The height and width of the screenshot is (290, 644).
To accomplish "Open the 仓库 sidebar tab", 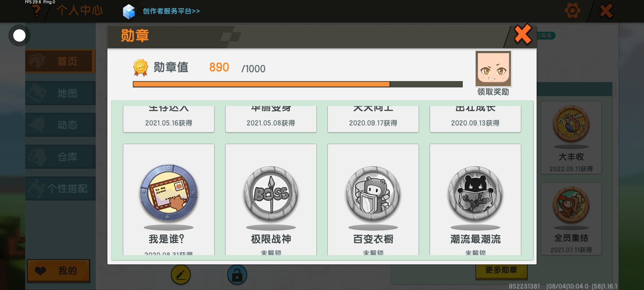I will pos(60,157).
